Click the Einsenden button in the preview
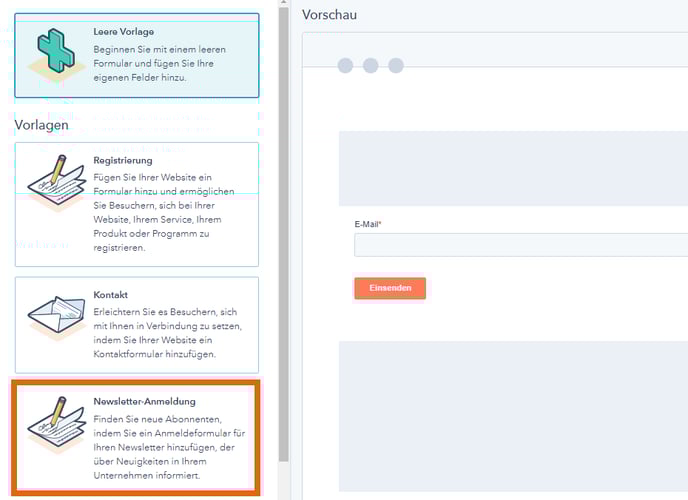The image size is (688, 500). pyautogui.click(x=390, y=288)
